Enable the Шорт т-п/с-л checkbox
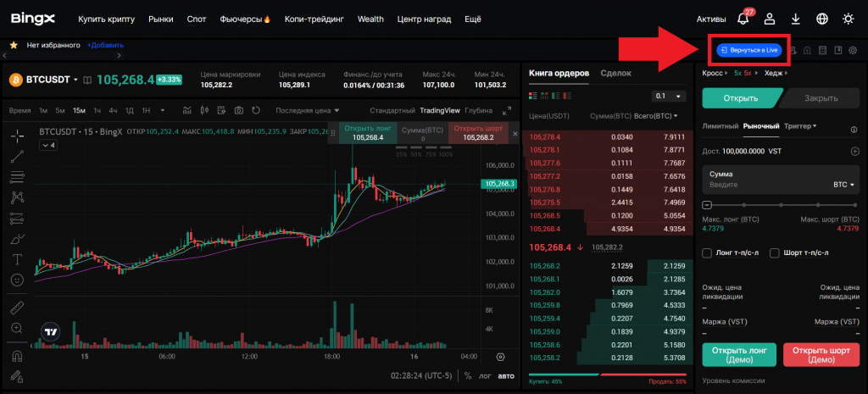The width and height of the screenshot is (868, 394). (774, 252)
